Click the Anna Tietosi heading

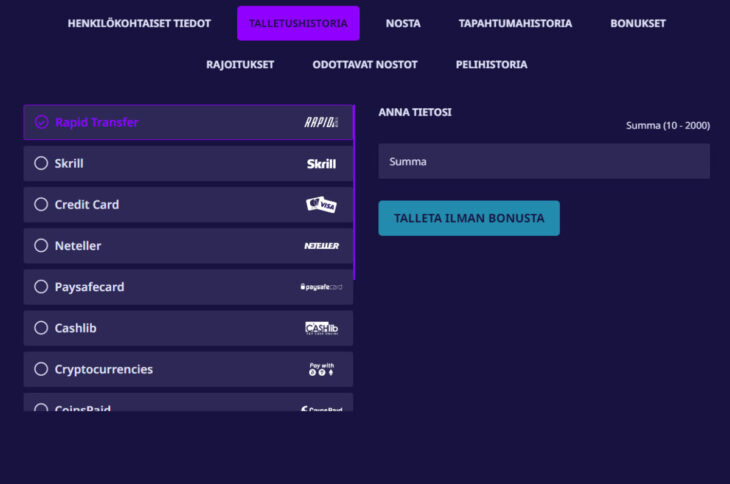coord(415,112)
